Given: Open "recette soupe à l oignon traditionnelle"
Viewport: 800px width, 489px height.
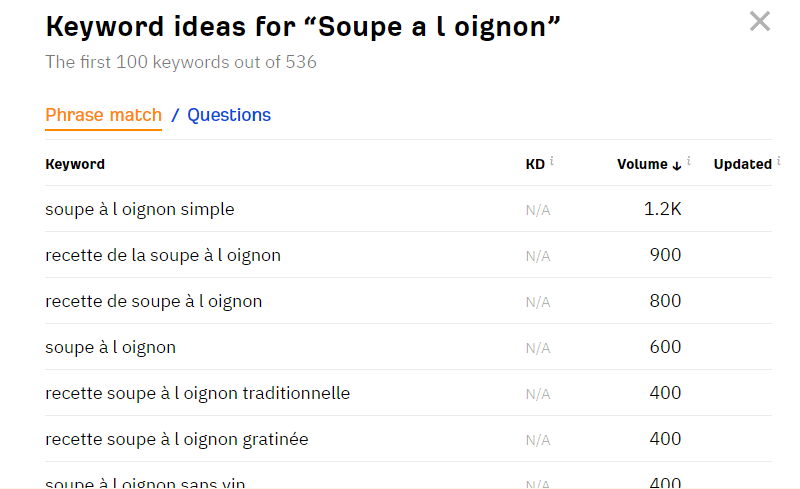Looking at the screenshot, I should [198, 393].
